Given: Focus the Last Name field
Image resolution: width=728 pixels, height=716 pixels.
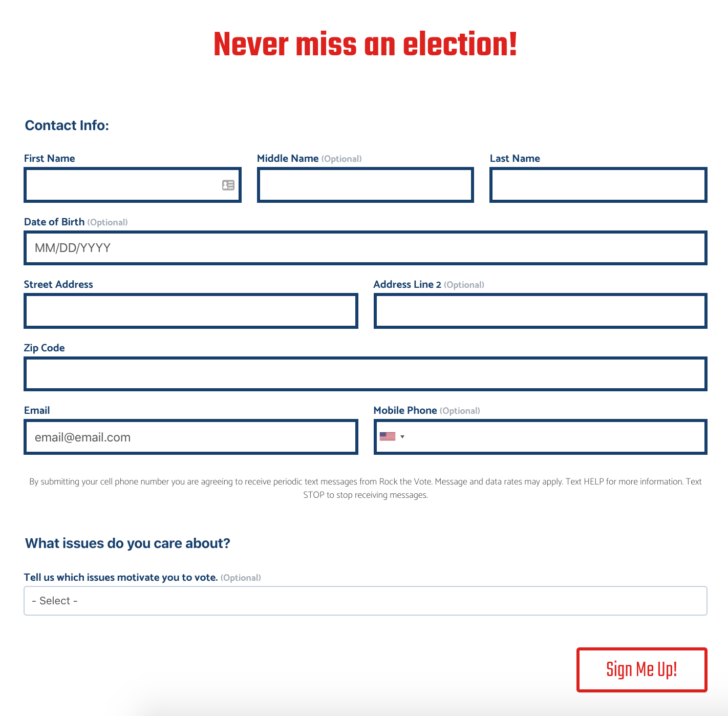Looking at the screenshot, I should tap(598, 185).
